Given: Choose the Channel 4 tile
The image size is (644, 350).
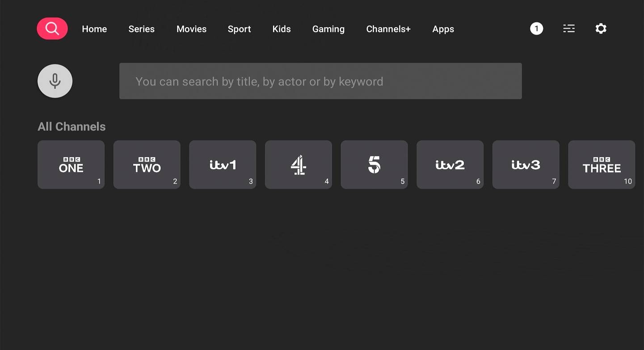Looking at the screenshot, I should (x=299, y=165).
